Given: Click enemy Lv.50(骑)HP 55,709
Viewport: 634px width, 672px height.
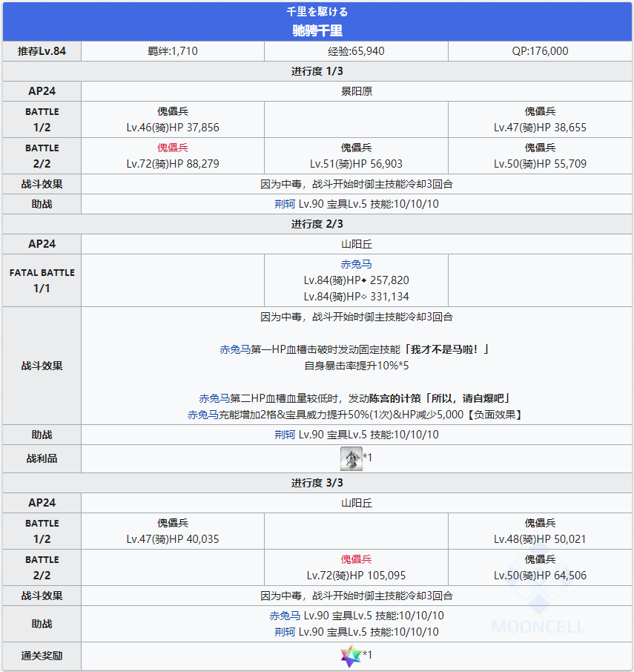Looking at the screenshot, I should tap(540, 164).
